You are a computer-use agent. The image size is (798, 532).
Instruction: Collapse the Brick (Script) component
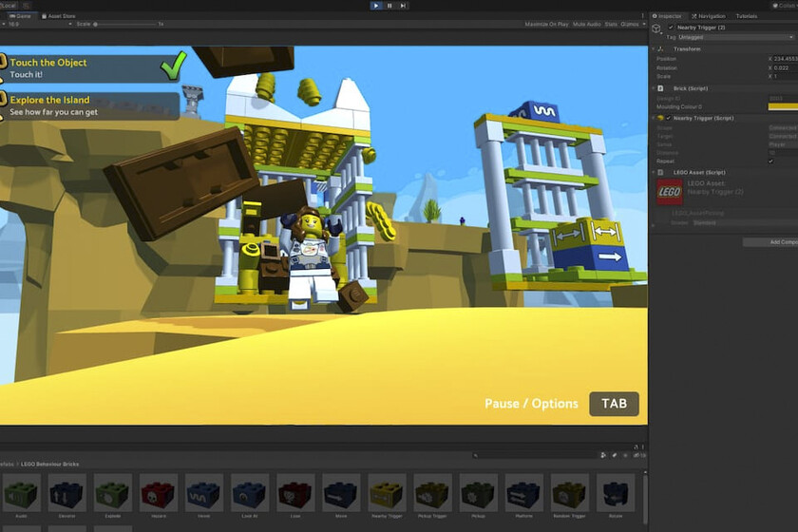[654, 88]
